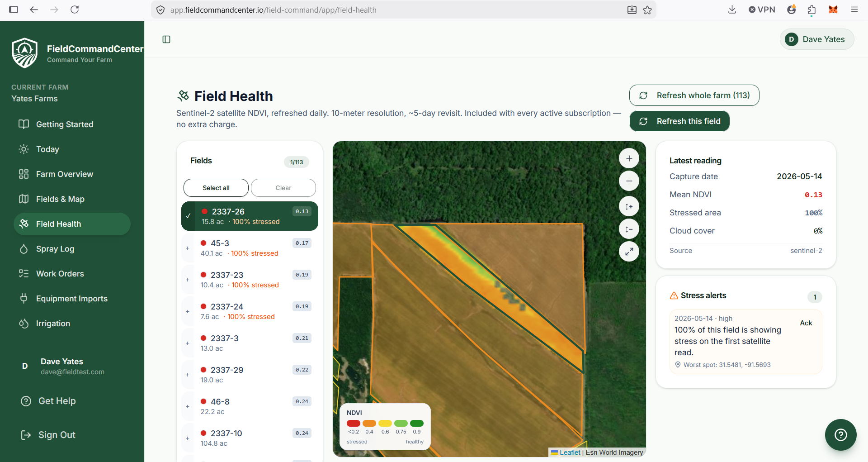Click the browser address bar URL

[x=273, y=10]
